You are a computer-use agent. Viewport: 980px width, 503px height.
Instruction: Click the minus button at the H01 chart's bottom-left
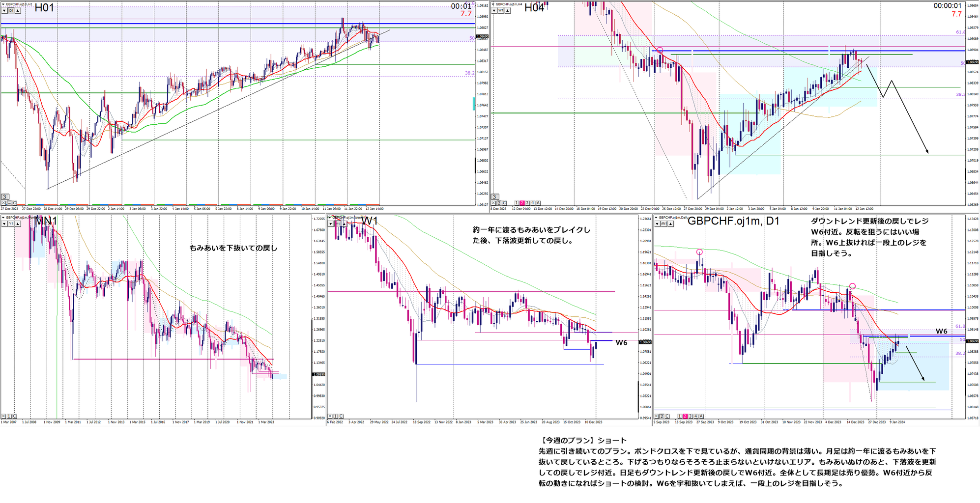tap(9, 203)
